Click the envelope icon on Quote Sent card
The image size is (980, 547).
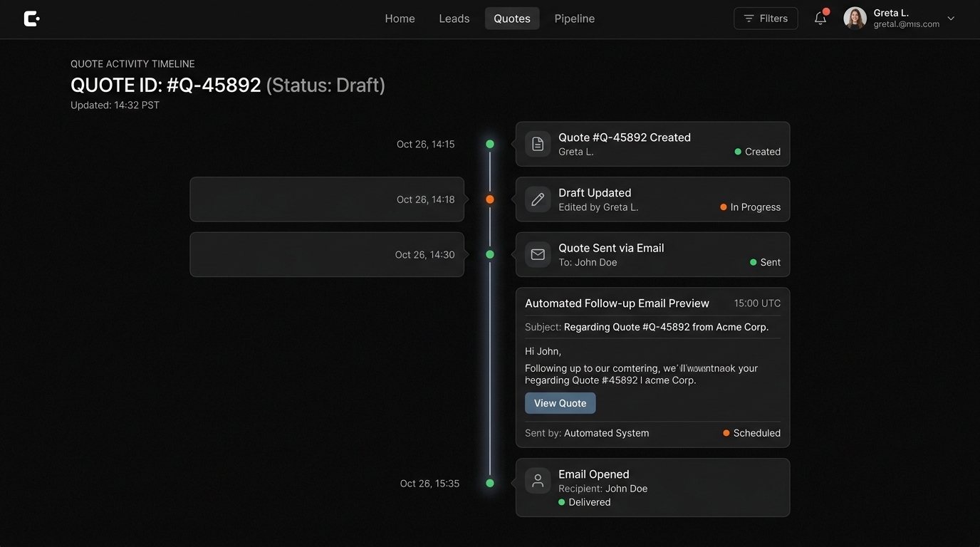coord(538,254)
